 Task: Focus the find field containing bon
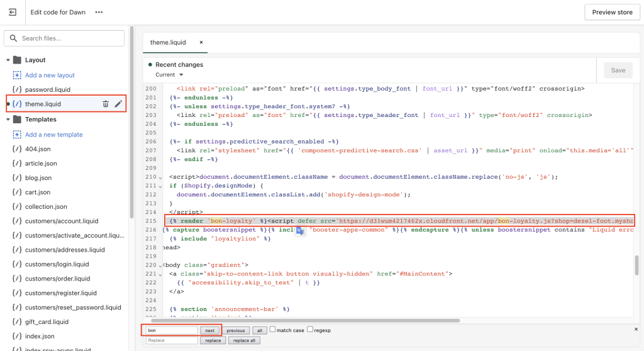[x=172, y=330]
